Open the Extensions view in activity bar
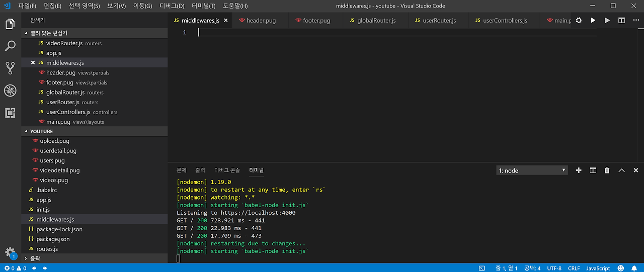The width and height of the screenshot is (644, 272). (x=10, y=113)
